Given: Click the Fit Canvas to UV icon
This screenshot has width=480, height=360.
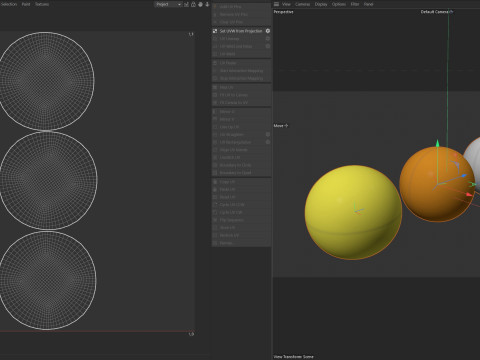Looking at the screenshot, I should click(x=215, y=103).
